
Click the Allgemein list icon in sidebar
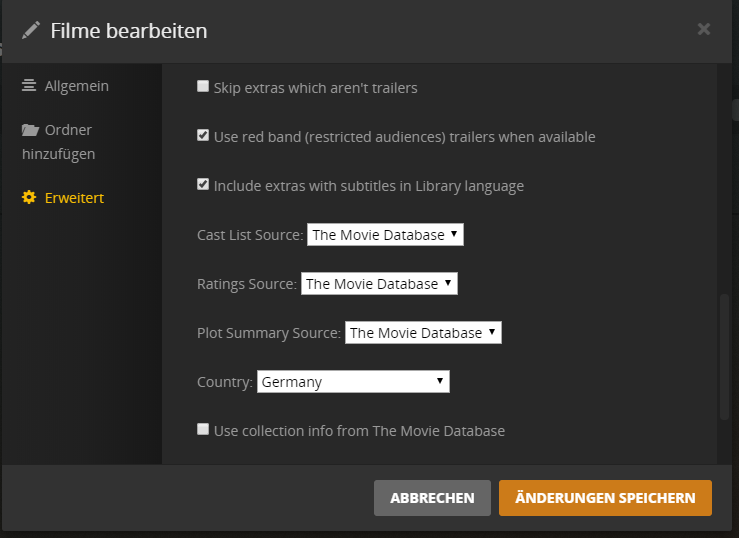point(29,86)
